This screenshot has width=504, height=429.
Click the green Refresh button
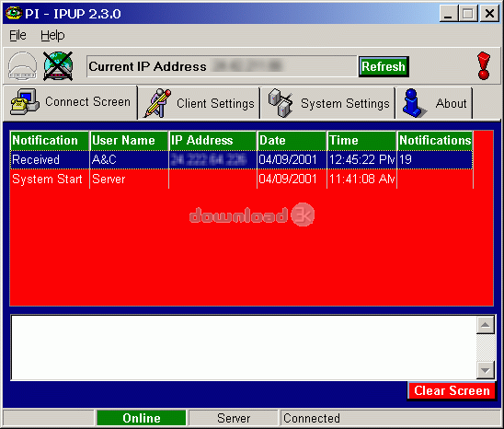click(384, 66)
